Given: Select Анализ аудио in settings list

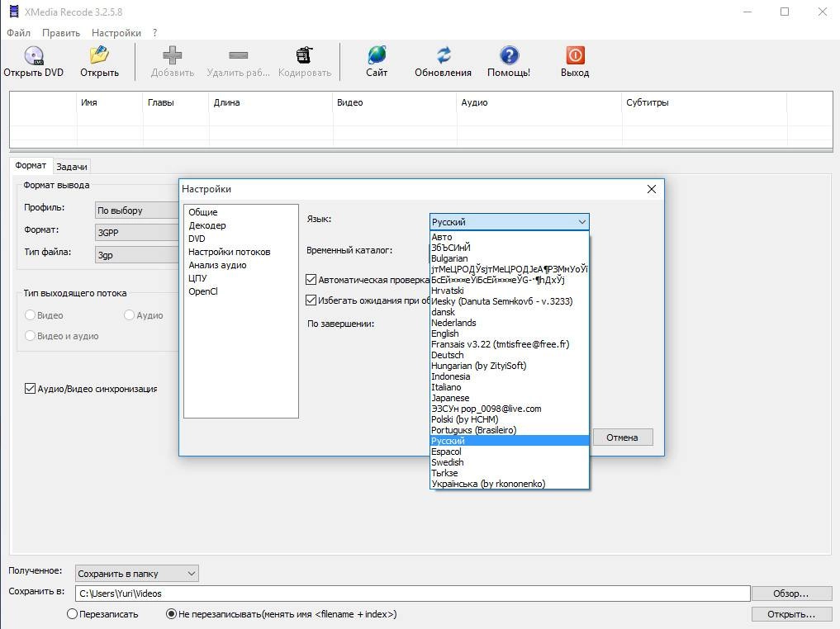Looking at the screenshot, I should click(217, 265).
